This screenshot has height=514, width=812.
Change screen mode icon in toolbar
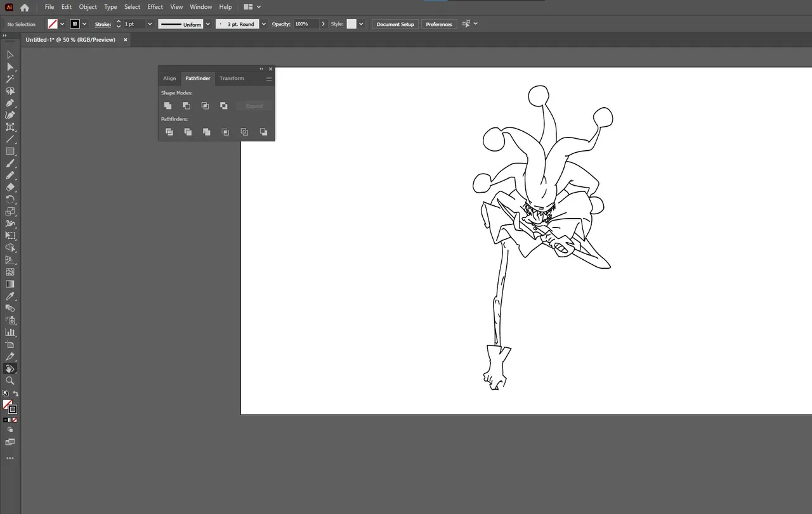tap(10, 442)
